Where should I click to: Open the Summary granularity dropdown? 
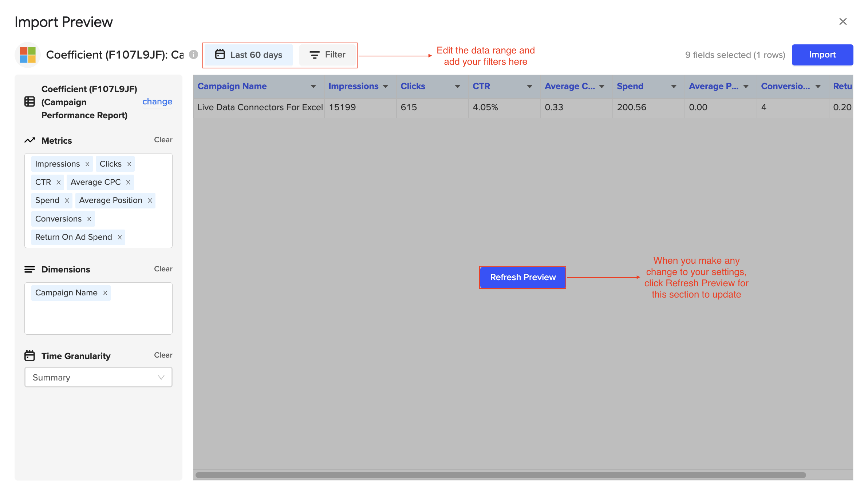click(98, 377)
